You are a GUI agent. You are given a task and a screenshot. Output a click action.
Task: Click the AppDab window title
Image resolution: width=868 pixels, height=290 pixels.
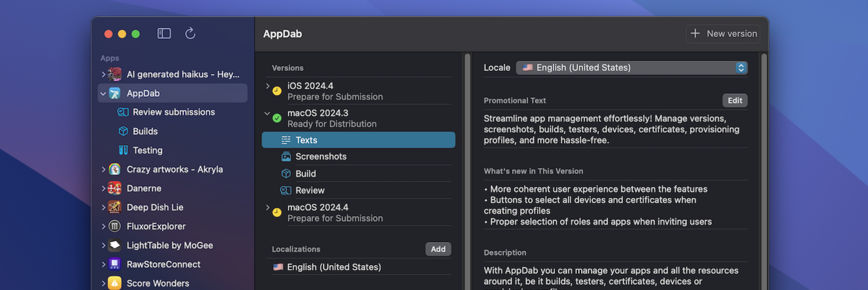(x=282, y=34)
